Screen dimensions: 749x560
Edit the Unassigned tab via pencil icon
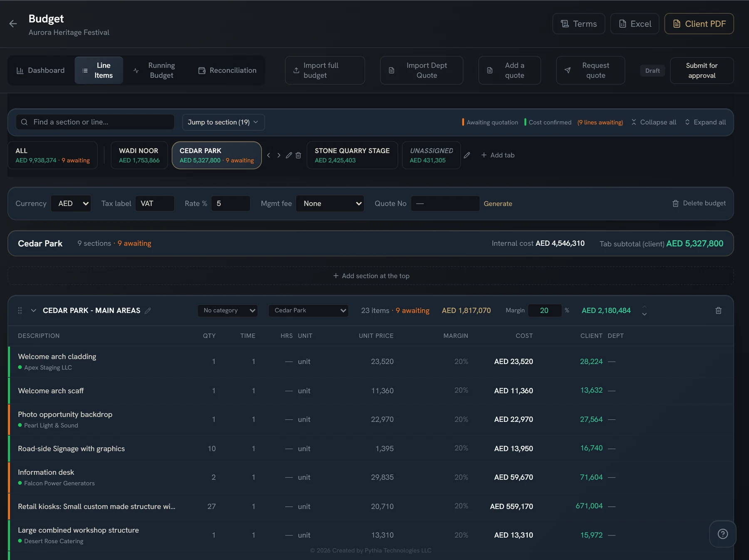click(x=467, y=155)
